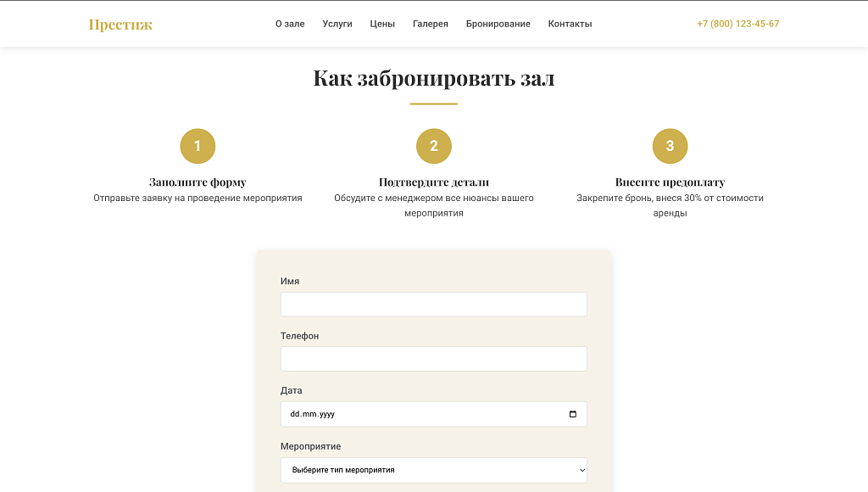The image size is (868, 492).
Task: Click the numbered step circle 2
Action: (434, 145)
